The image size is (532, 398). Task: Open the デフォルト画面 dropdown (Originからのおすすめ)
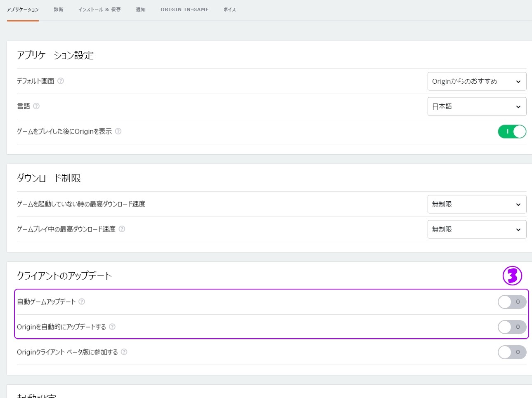tap(477, 81)
